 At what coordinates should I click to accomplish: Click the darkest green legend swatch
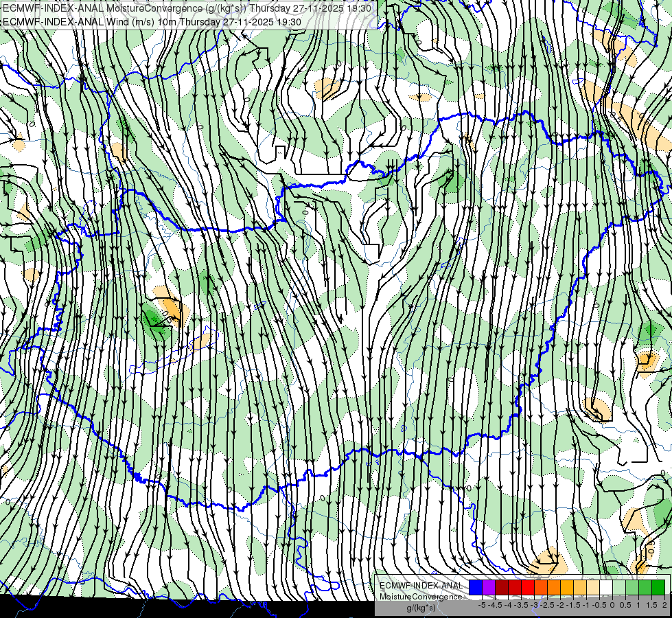658,588
